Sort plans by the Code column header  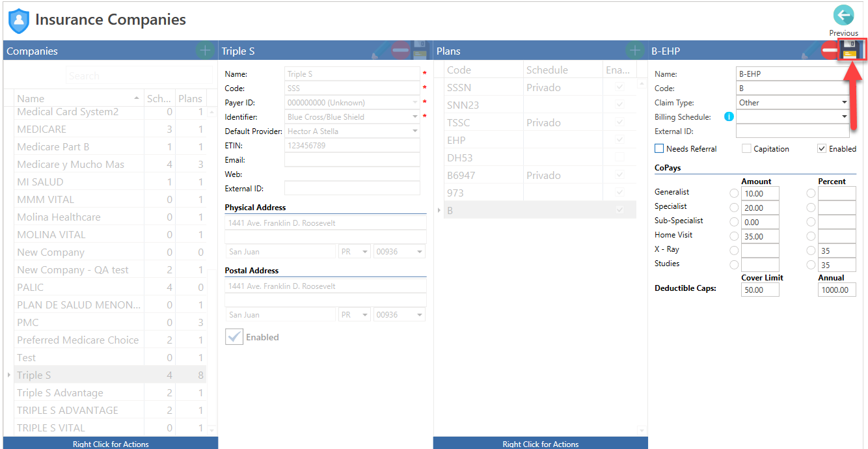pos(483,70)
